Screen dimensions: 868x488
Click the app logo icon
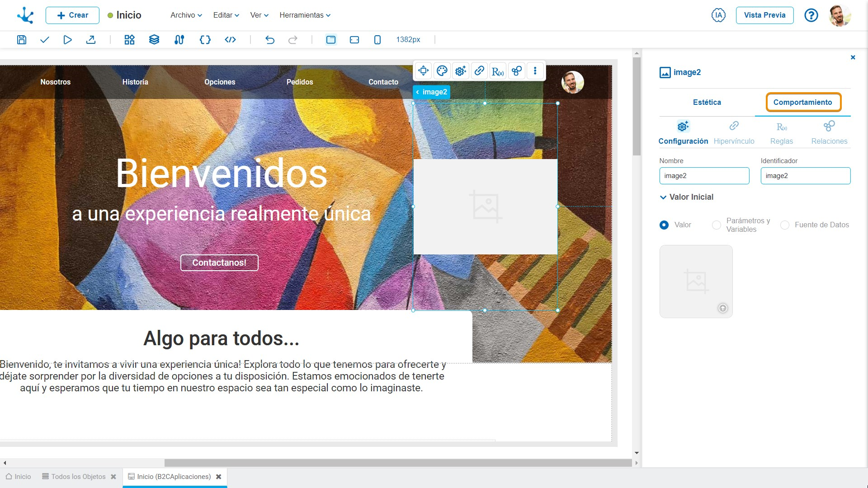point(25,15)
